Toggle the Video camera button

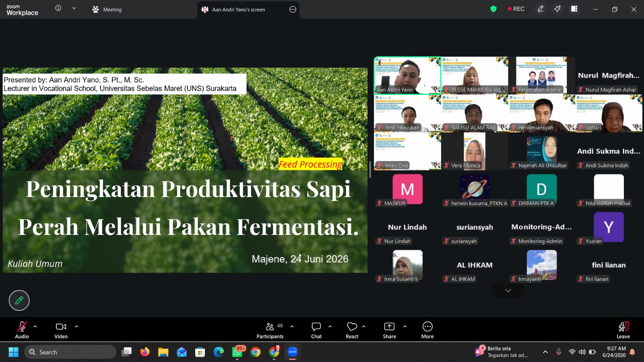pyautogui.click(x=61, y=330)
